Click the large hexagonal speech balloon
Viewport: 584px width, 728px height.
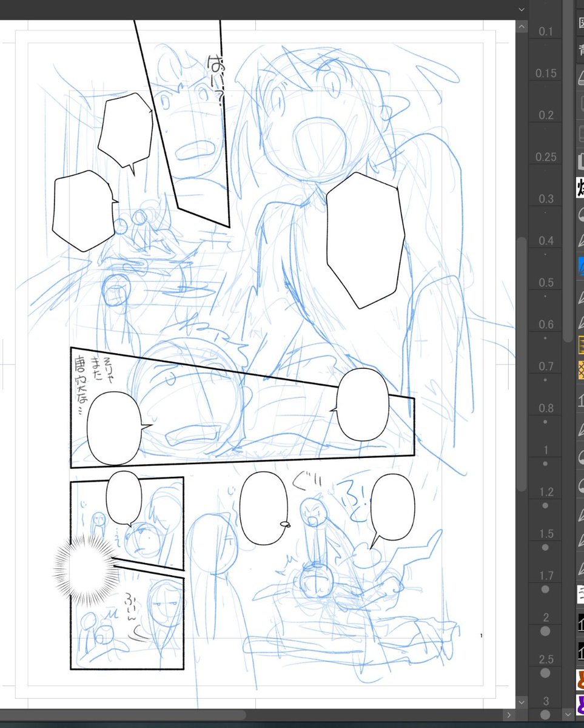(364, 240)
